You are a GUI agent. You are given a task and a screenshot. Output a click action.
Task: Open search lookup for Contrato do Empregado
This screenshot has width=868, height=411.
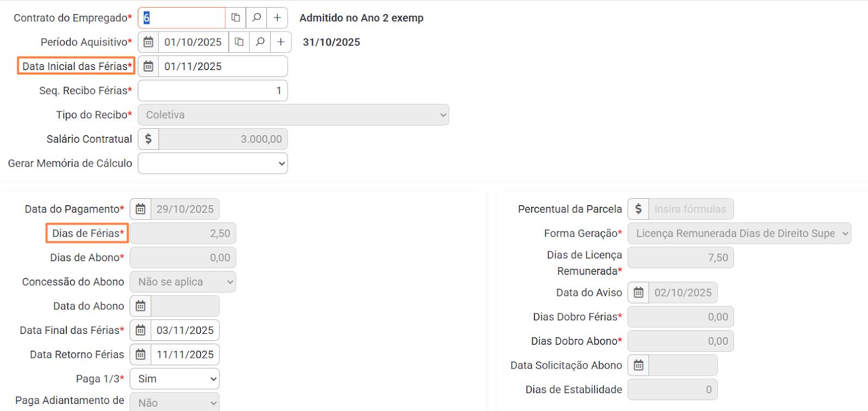coord(257,18)
